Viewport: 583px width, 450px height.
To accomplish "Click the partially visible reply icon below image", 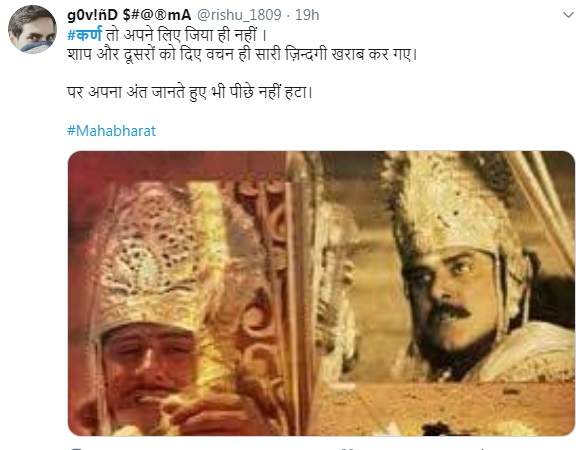I will click(x=76, y=448).
